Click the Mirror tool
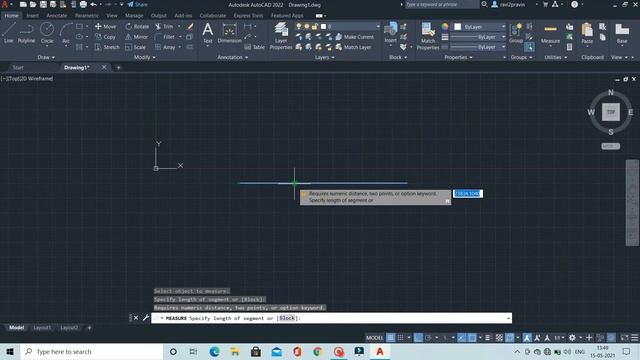The width and height of the screenshot is (640, 360). (137, 37)
